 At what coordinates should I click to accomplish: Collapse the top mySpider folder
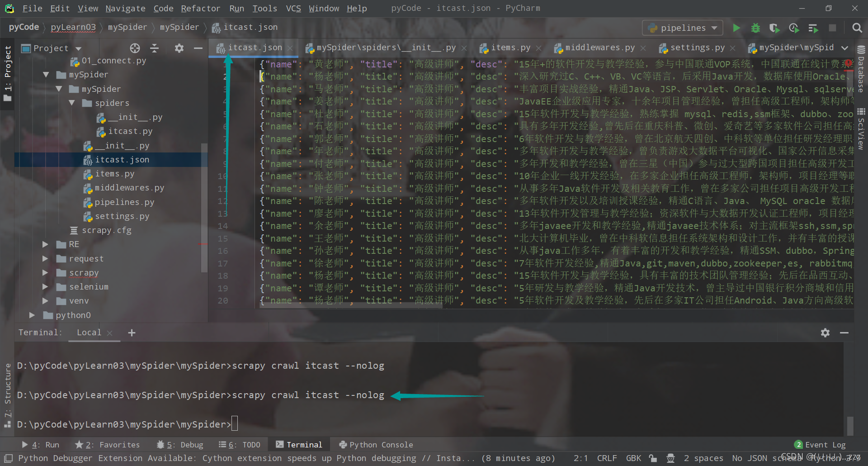pos(46,75)
